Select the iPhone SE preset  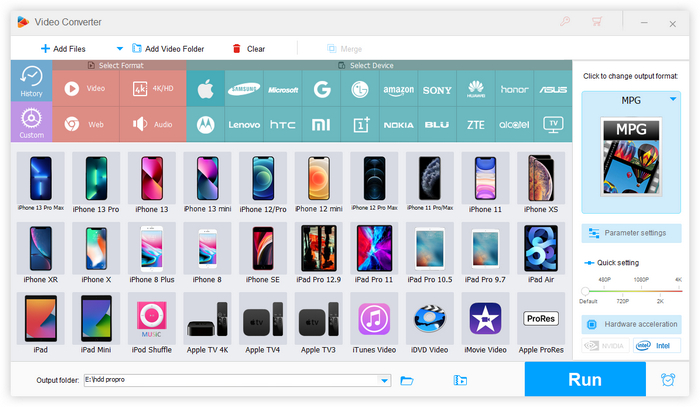(x=263, y=253)
